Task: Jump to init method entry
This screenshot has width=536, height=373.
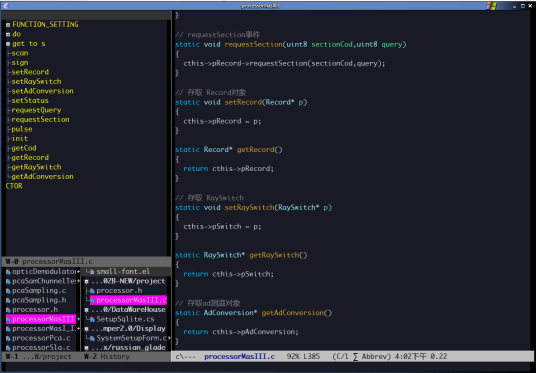Action: click(20, 138)
